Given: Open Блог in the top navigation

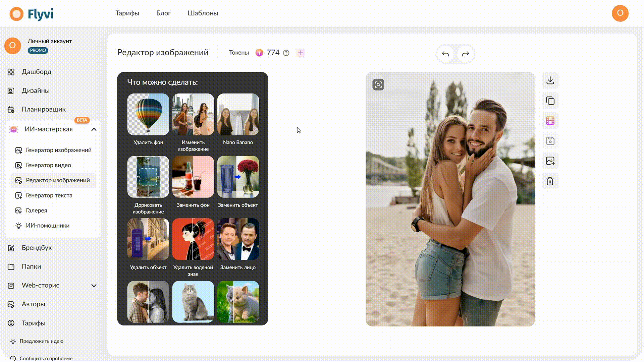Looking at the screenshot, I should pyautogui.click(x=163, y=13).
